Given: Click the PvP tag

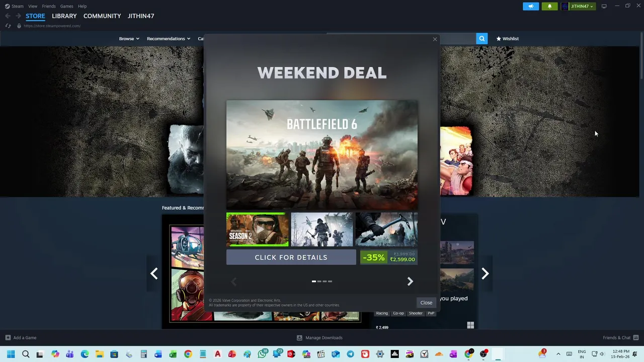Looking at the screenshot, I should (x=431, y=313).
